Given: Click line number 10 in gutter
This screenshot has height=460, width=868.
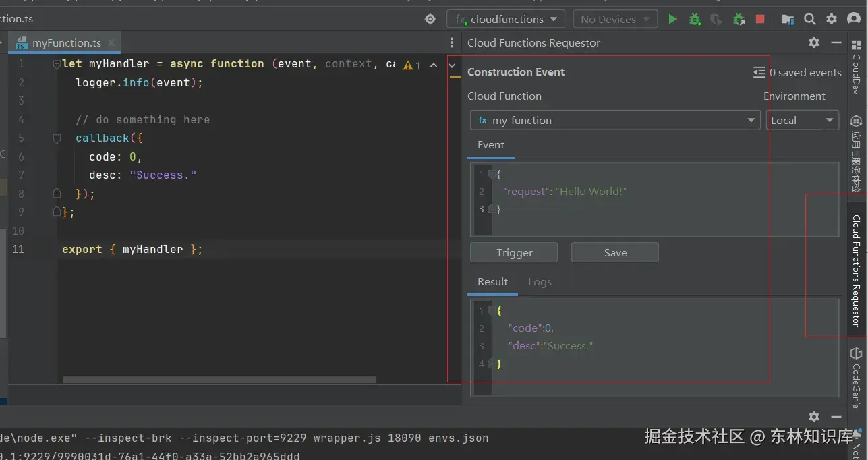Looking at the screenshot, I should [18, 231].
